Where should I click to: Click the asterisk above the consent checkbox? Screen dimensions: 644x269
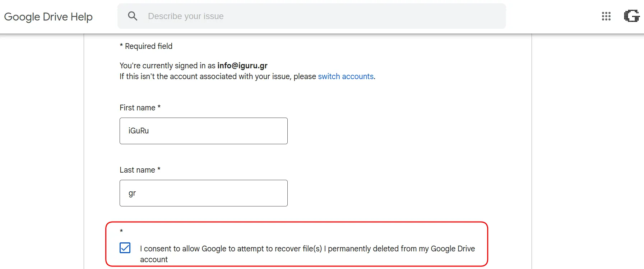click(x=121, y=231)
